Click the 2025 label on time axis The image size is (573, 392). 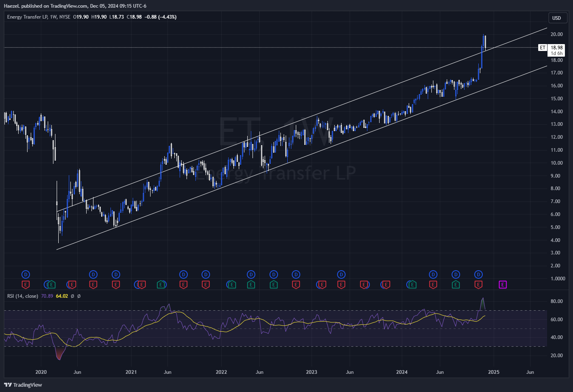(x=494, y=372)
